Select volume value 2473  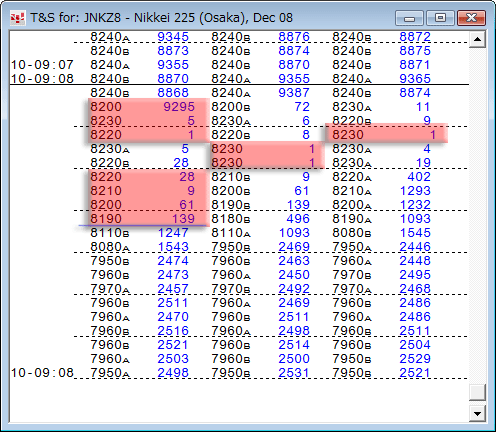[x=173, y=275]
